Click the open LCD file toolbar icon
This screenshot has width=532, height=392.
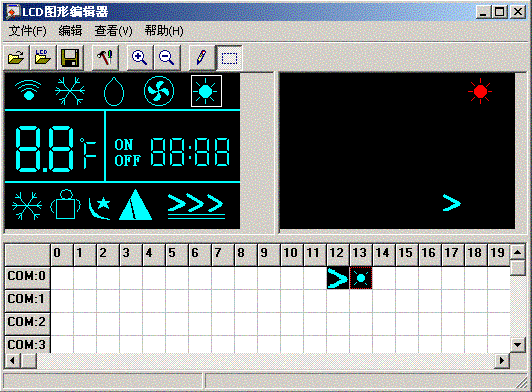43,57
